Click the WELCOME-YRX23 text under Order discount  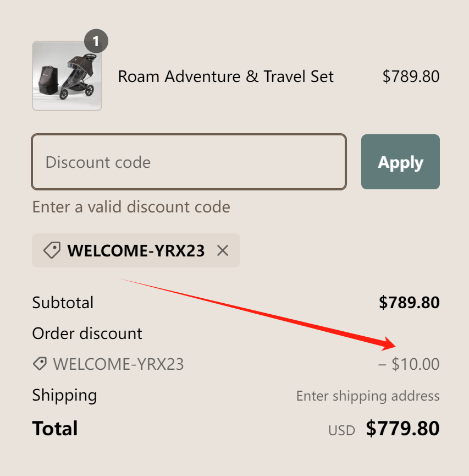[x=118, y=364]
